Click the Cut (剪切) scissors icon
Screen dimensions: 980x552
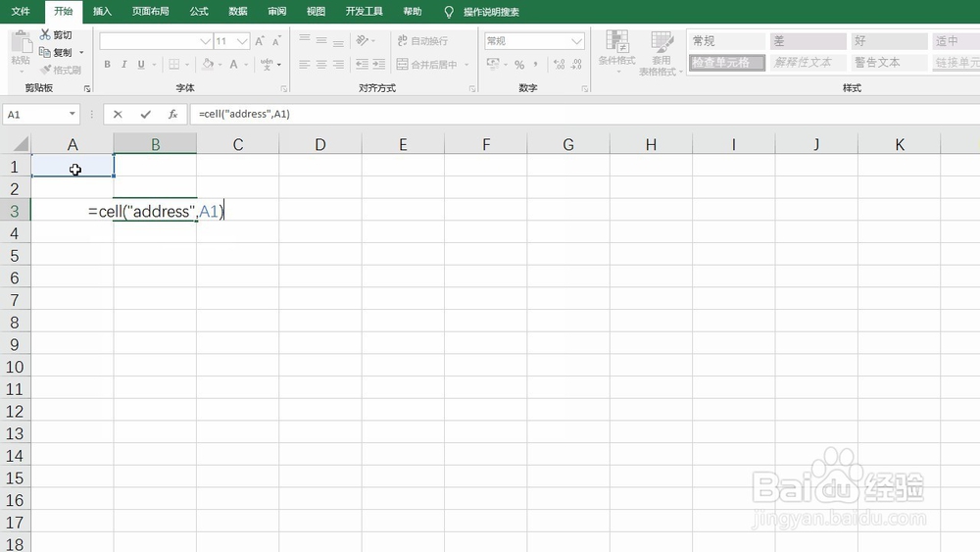[x=45, y=34]
